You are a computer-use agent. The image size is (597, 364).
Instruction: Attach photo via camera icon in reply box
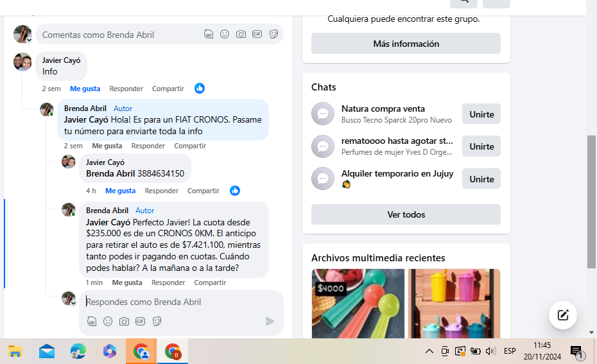(x=124, y=322)
